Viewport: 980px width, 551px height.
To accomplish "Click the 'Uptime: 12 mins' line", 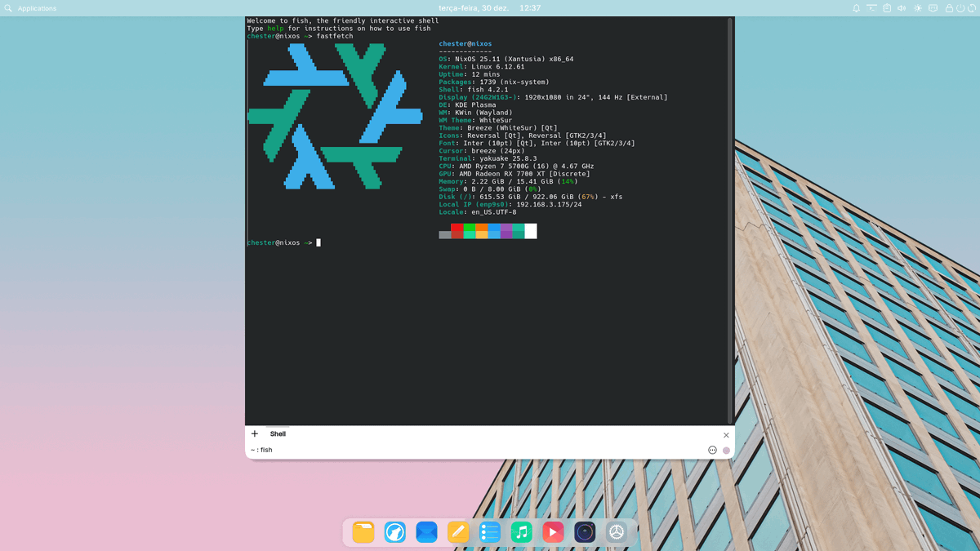I will pos(470,74).
